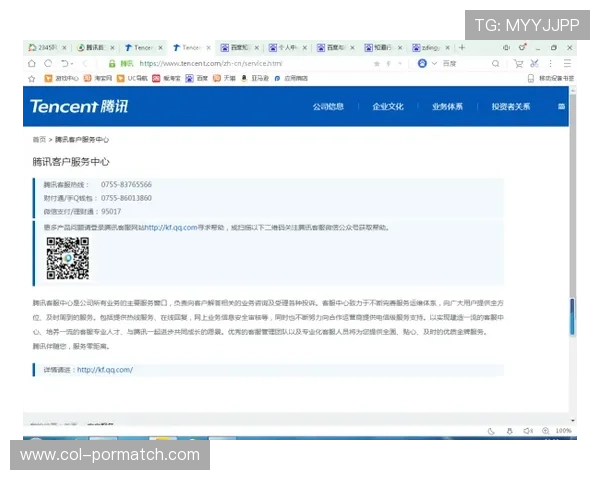Switch to the 知道行 tab

tap(382, 47)
